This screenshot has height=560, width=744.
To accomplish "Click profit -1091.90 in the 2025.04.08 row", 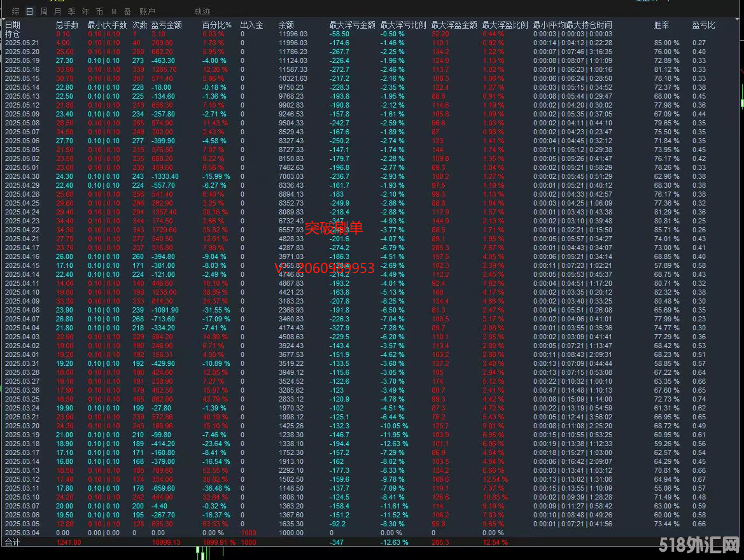I will (165, 310).
